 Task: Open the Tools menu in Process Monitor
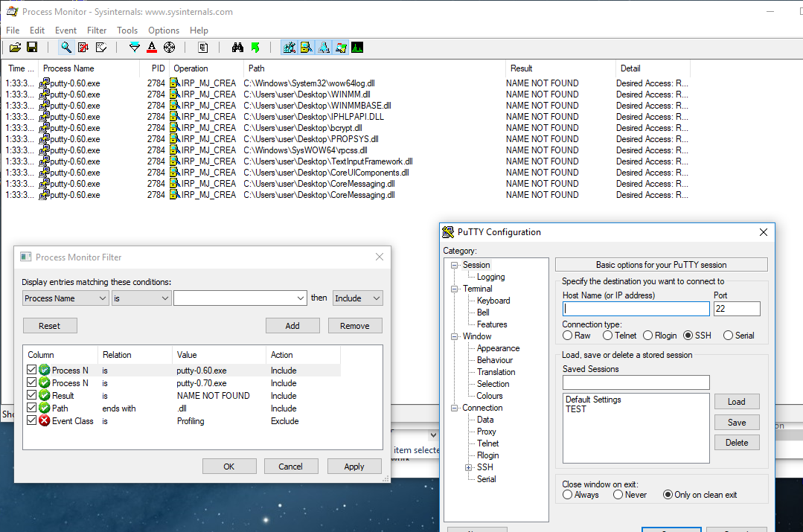point(127,31)
